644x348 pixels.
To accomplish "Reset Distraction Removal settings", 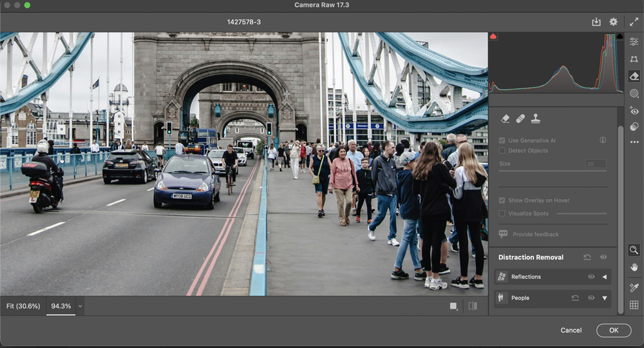I will pos(587,257).
